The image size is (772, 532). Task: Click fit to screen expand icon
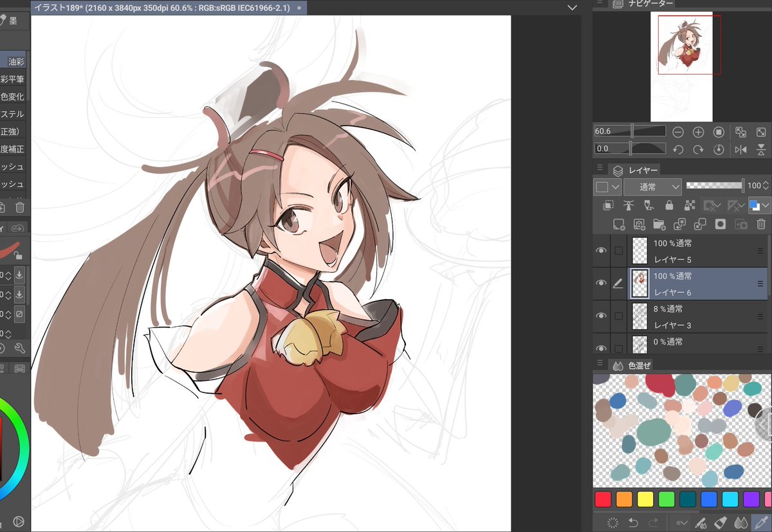click(x=762, y=132)
